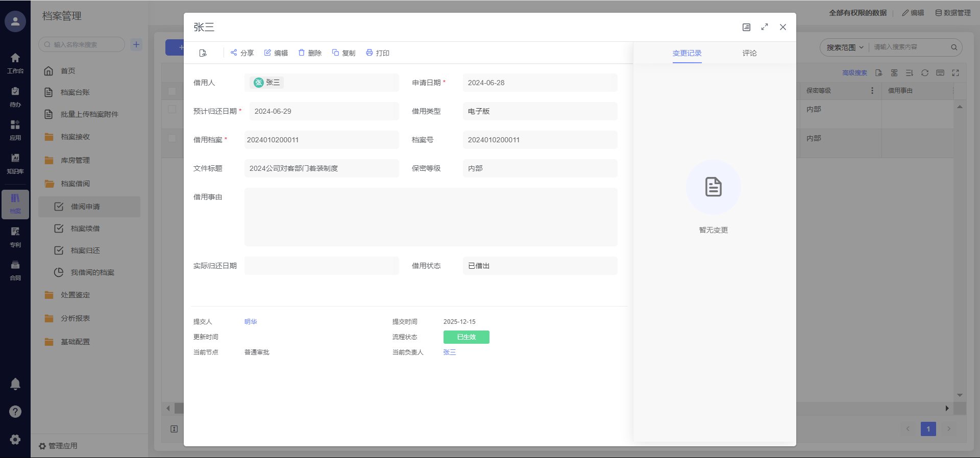The width and height of the screenshot is (980, 458).
Task: Switch to the 评论 tab
Action: pyautogui.click(x=749, y=53)
